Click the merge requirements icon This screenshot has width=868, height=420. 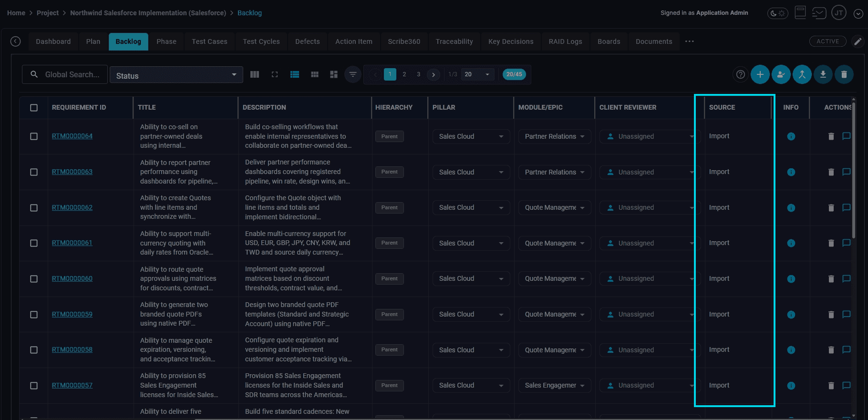point(802,74)
